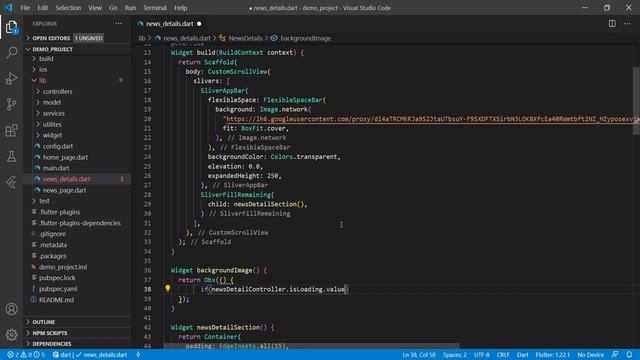
Task: Open the Help menu
Action: coord(180,8)
